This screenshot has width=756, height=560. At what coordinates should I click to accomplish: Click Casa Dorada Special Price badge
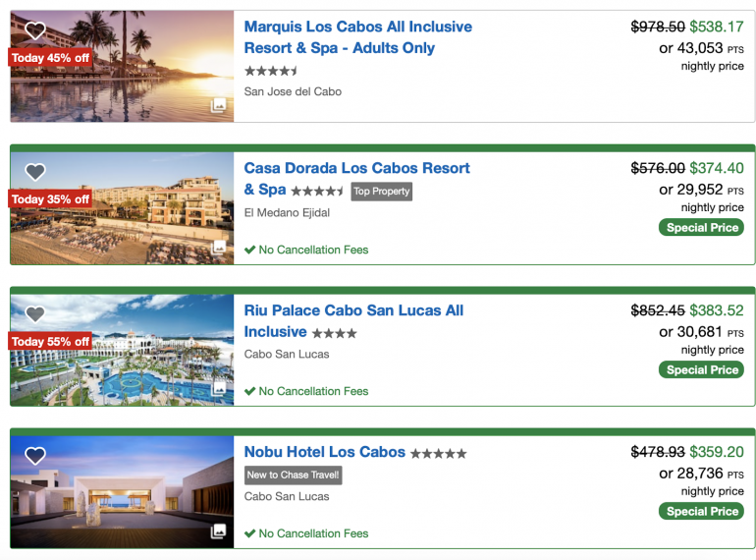701,228
